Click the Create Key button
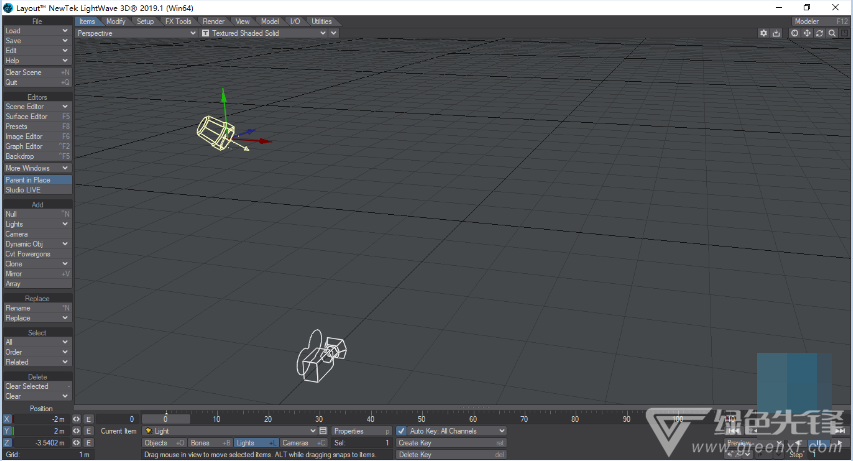 pyautogui.click(x=452, y=443)
